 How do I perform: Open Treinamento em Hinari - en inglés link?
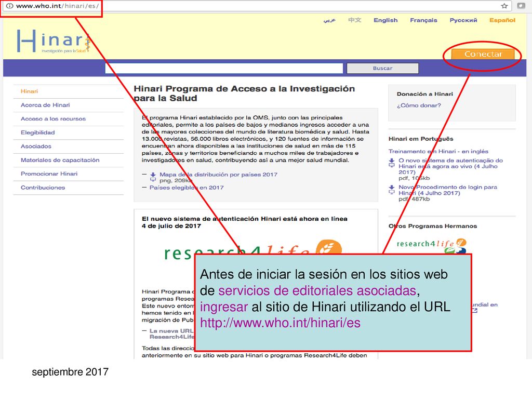(x=438, y=151)
